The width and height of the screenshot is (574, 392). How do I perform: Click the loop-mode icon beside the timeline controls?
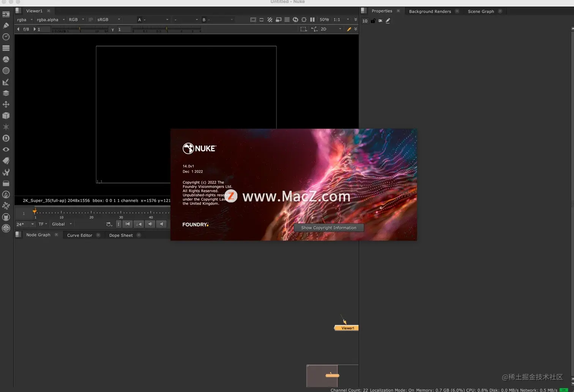(x=109, y=224)
